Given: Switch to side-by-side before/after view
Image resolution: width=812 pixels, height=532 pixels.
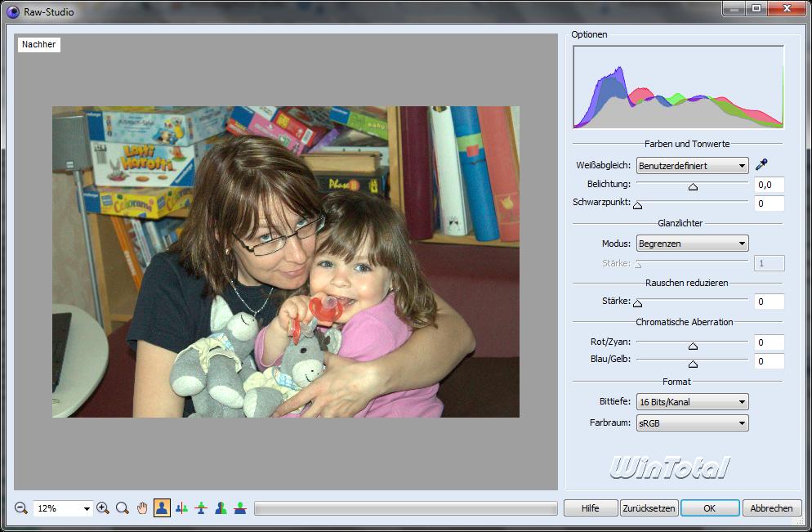Looking at the screenshot, I should pos(181,508).
